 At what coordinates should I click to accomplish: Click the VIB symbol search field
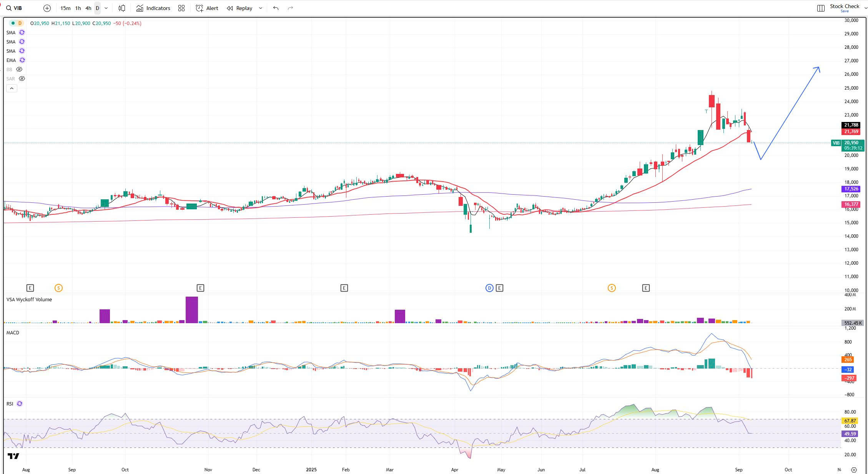point(17,8)
